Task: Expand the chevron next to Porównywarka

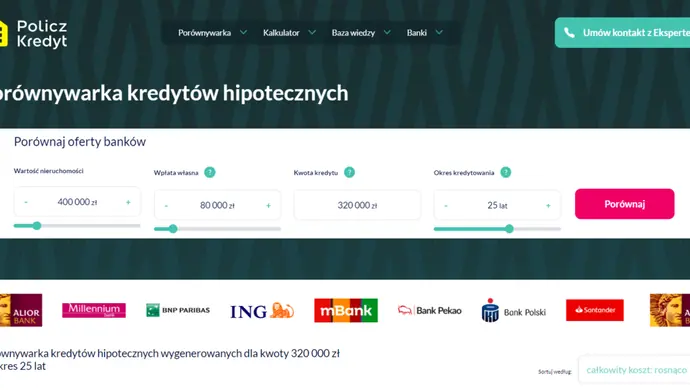Action: tap(243, 32)
